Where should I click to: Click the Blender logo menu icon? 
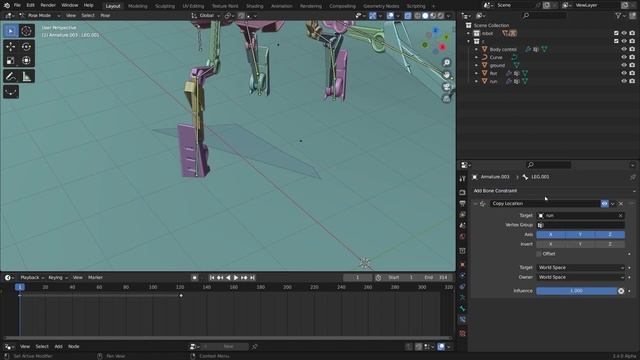[6, 5]
